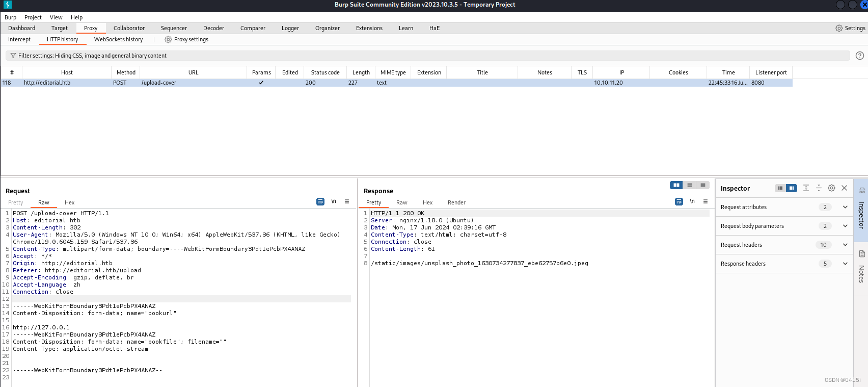
Task: Click the Burp lightning logo icon
Action: coord(8,5)
